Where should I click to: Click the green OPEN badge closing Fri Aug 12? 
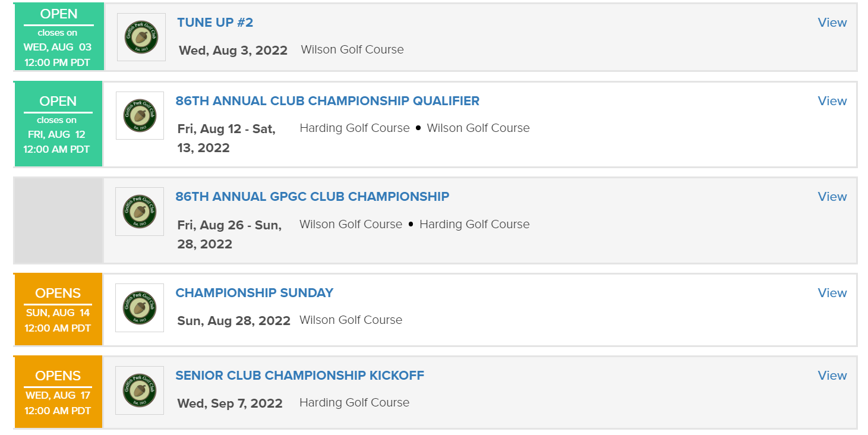pos(58,124)
